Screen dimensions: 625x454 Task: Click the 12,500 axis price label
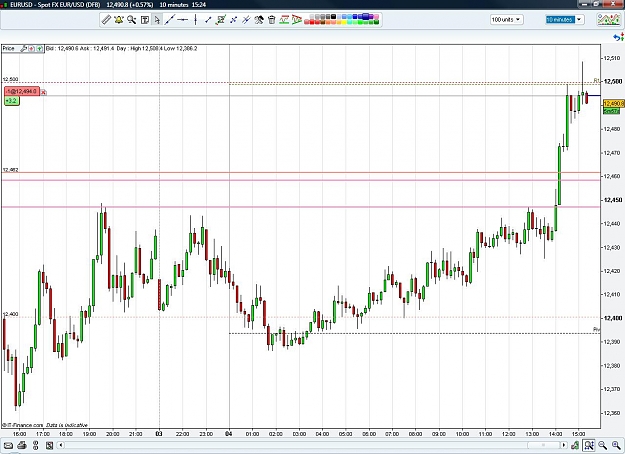[x=613, y=81]
